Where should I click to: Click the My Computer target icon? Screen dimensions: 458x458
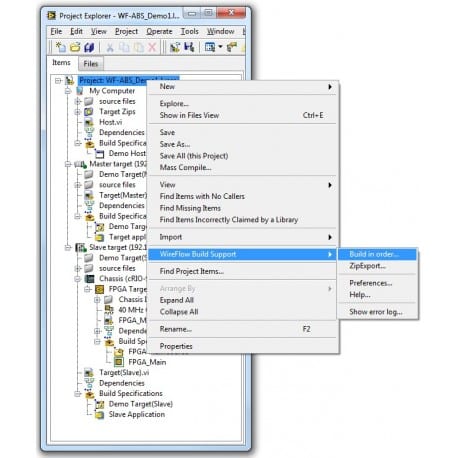(79, 91)
